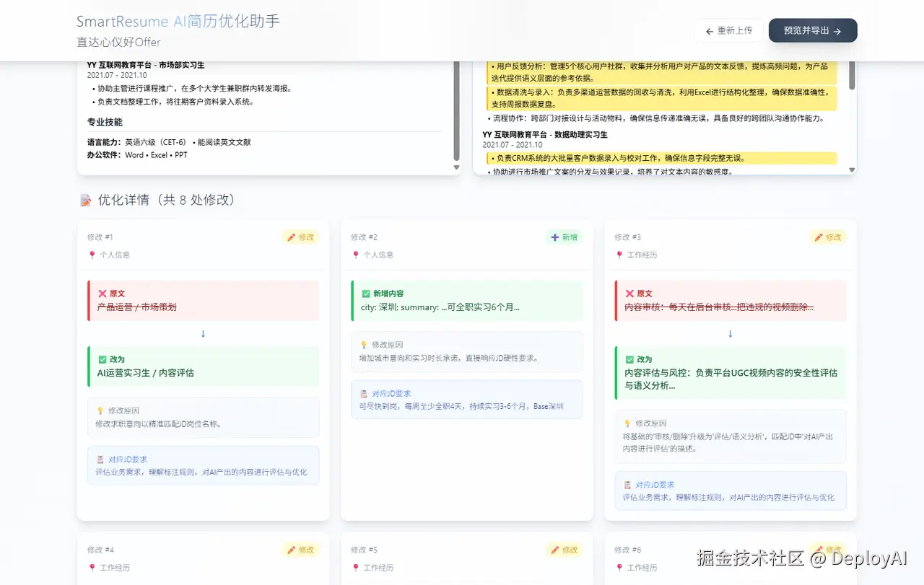Click the blue down arrow in card #1

click(203, 333)
